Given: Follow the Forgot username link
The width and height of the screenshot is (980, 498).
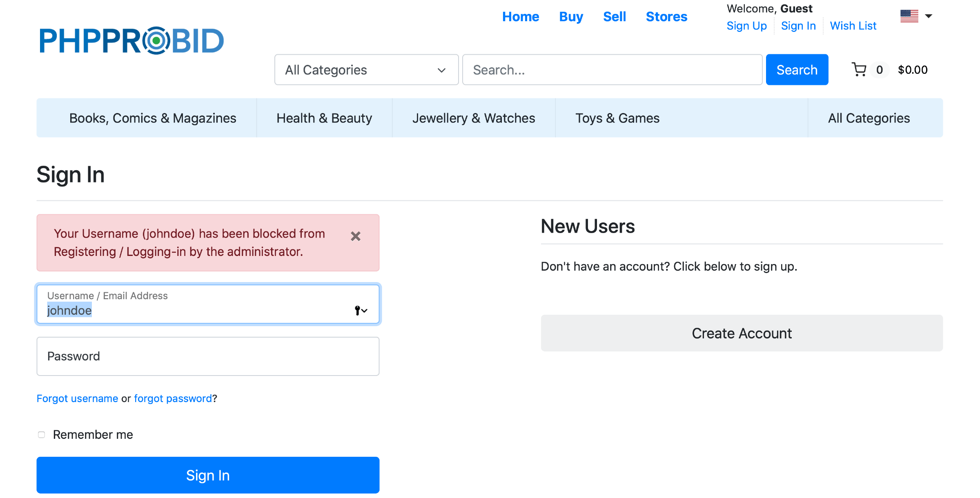Looking at the screenshot, I should click(77, 398).
